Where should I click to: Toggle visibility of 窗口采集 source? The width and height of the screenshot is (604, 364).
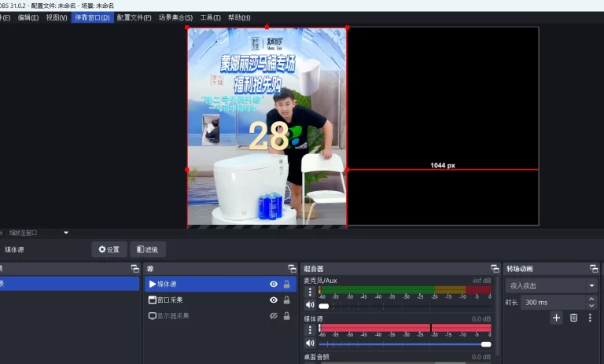(x=274, y=300)
